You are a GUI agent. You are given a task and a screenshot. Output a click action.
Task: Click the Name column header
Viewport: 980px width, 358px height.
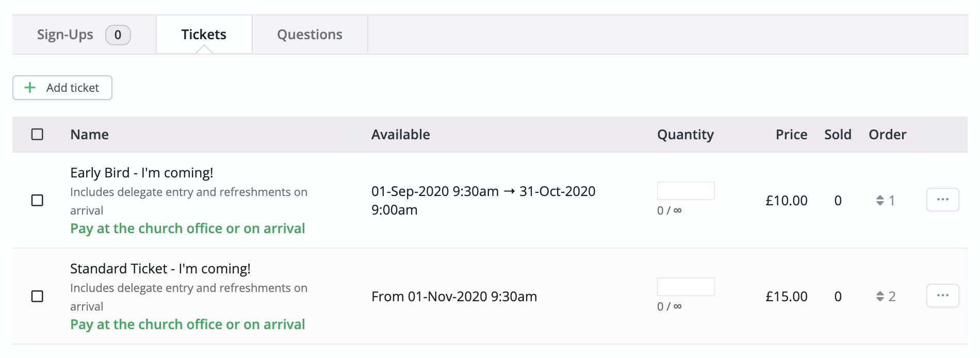point(89,135)
